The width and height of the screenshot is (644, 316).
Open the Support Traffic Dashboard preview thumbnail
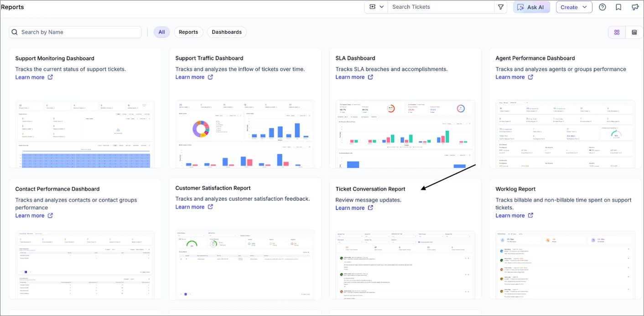tap(245, 134)
